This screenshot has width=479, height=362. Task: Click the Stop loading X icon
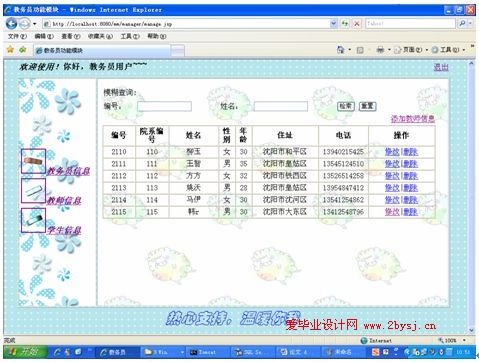click(x=357, y=24)
